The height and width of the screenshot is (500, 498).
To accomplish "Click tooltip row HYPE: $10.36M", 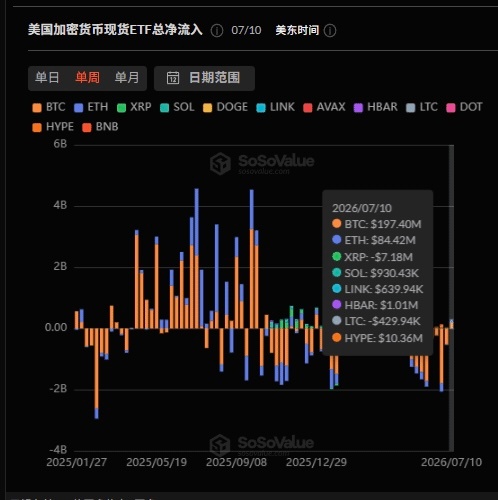I will click(377, 338).
